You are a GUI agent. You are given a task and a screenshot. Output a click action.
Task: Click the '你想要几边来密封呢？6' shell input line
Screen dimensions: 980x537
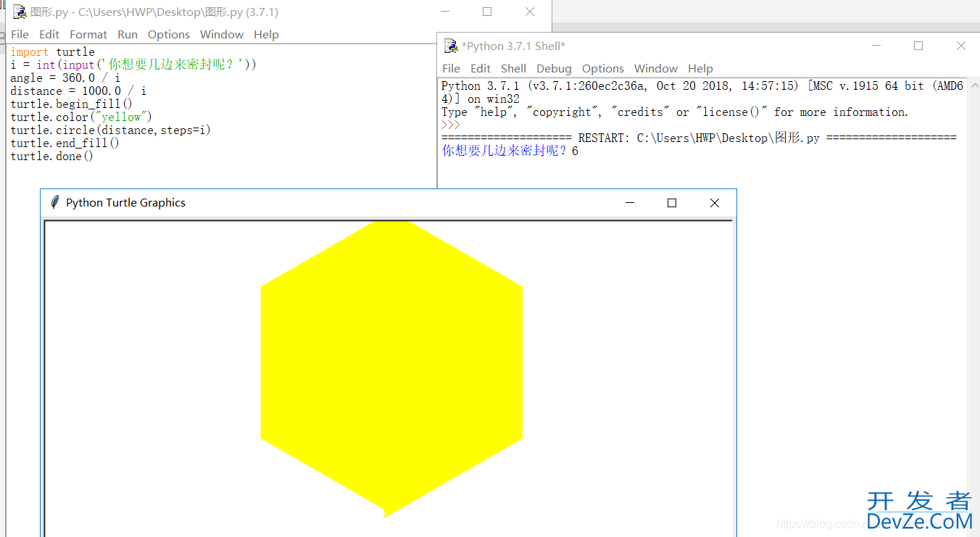[x=510, y=151]
